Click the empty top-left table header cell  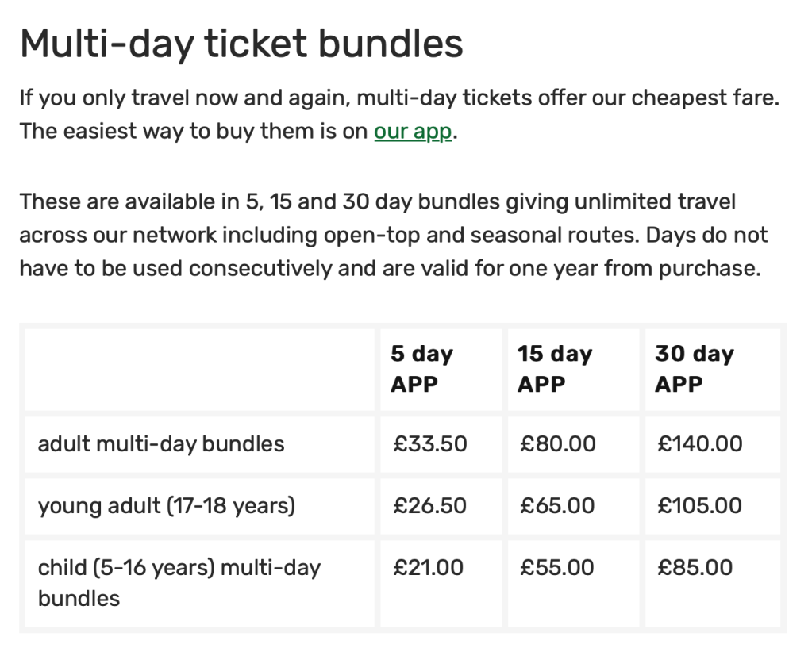[199, 369]
